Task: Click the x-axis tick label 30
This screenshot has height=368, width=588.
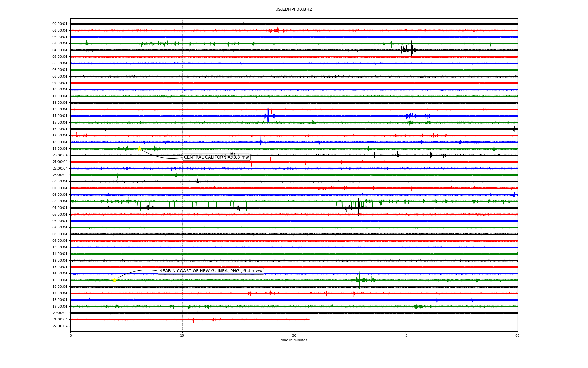Action: (x=294, y=336)
